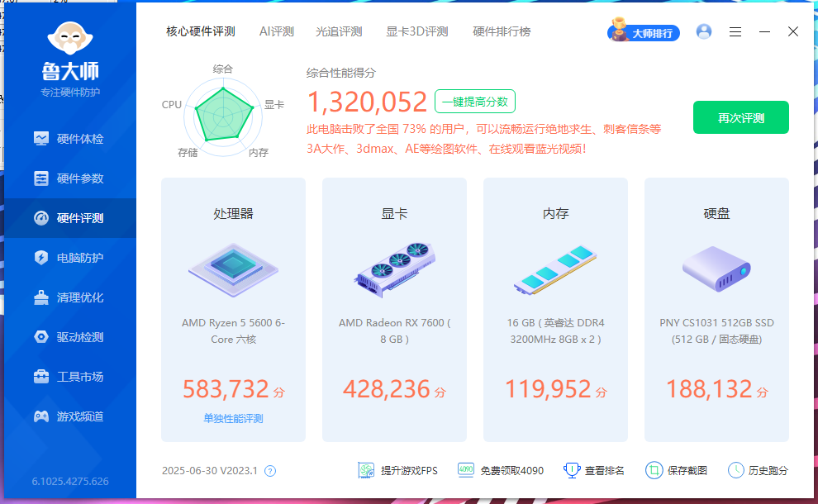
Task: Click the hard disk illustration
Action: point(716,269)
